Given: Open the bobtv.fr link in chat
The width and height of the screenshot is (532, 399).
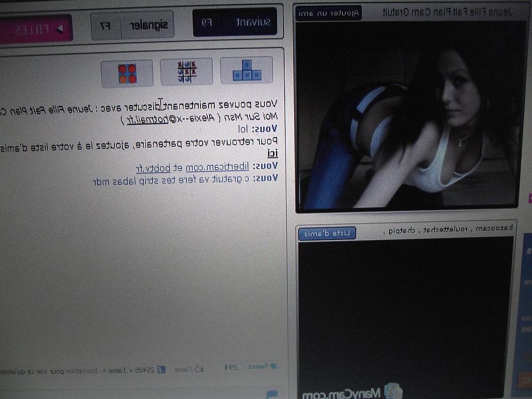Looking at the screenshot, I should 153,168.
